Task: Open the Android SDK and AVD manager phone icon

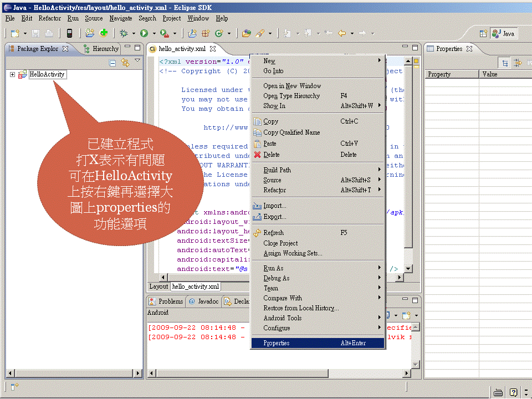Action: [70, 33]
